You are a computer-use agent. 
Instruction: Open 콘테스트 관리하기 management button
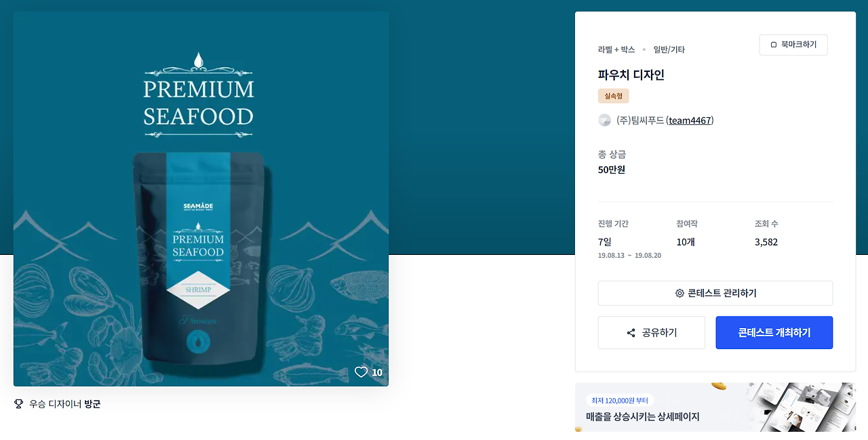click(715, 294)
